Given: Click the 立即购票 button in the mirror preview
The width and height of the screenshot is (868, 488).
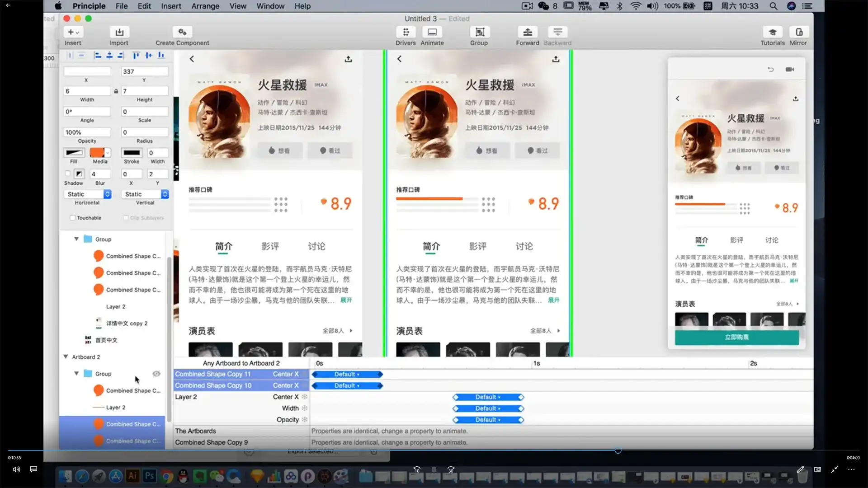Looking at the screenshot, I should (736, 338).
